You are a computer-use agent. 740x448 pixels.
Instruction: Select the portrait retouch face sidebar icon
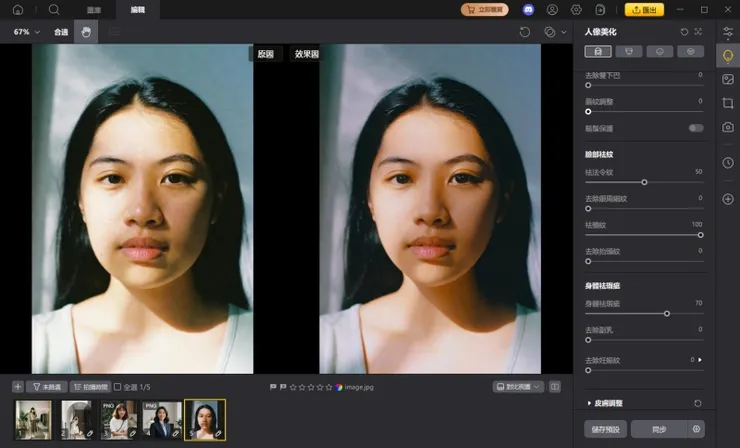pos(728,56)
